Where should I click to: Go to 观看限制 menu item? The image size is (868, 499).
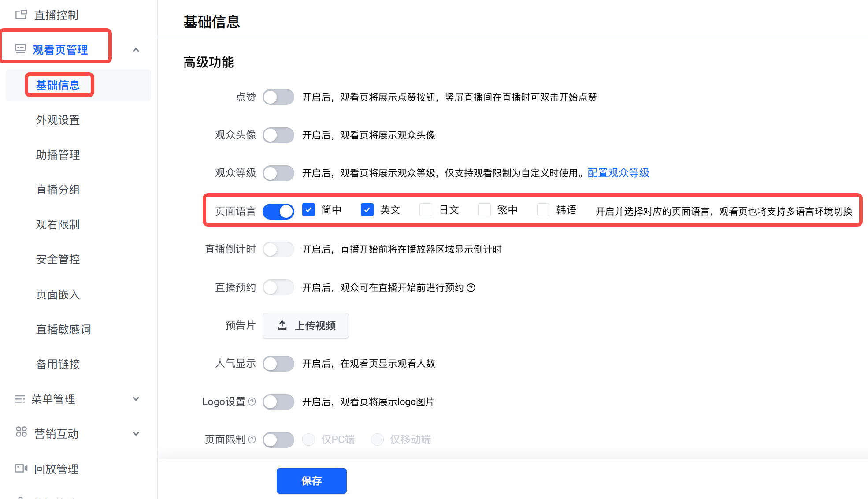point(58,224)
